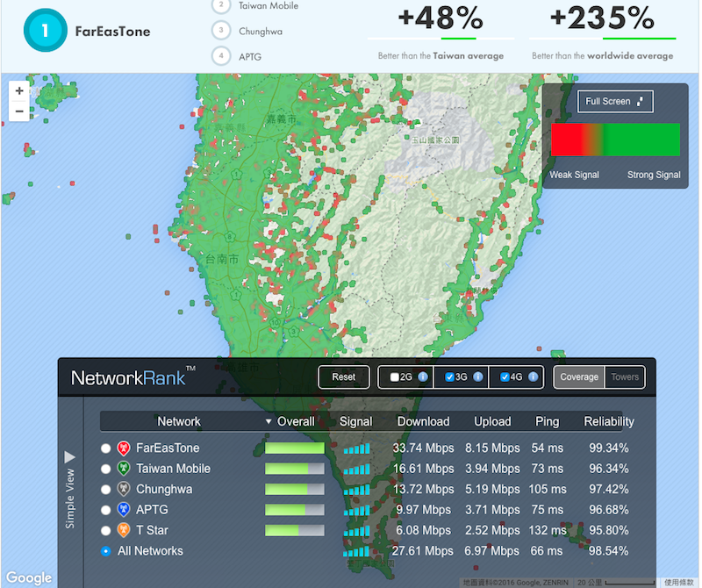This screenshot has height=588, width=702.
Task: Select the All Networks radio button
Action: click(x=105, y=551)
